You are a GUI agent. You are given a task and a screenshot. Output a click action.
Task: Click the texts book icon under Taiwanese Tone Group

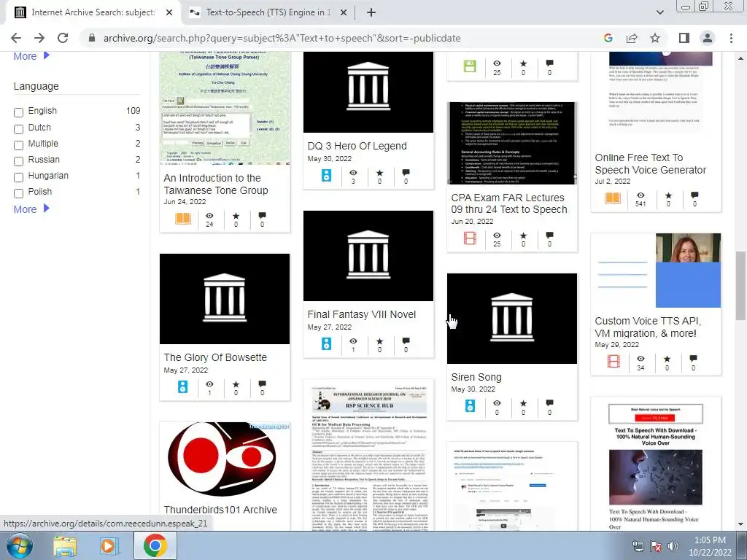click(183, 219)
